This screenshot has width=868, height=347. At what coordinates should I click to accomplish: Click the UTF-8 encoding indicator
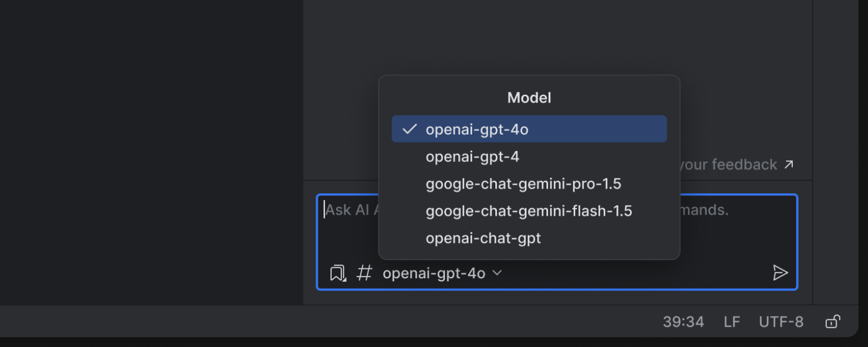pyautogui.click(x=781, y=322)
